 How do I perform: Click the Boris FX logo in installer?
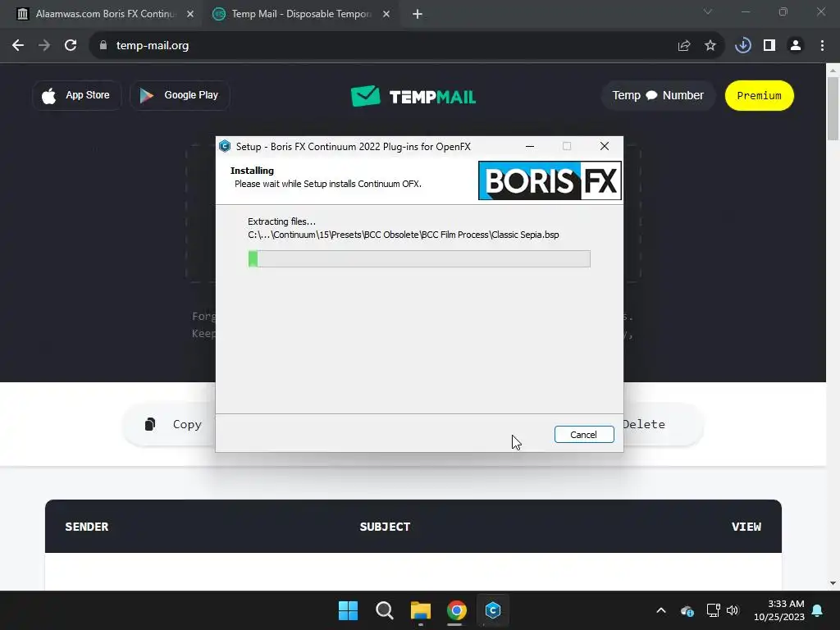click(550, 180)
